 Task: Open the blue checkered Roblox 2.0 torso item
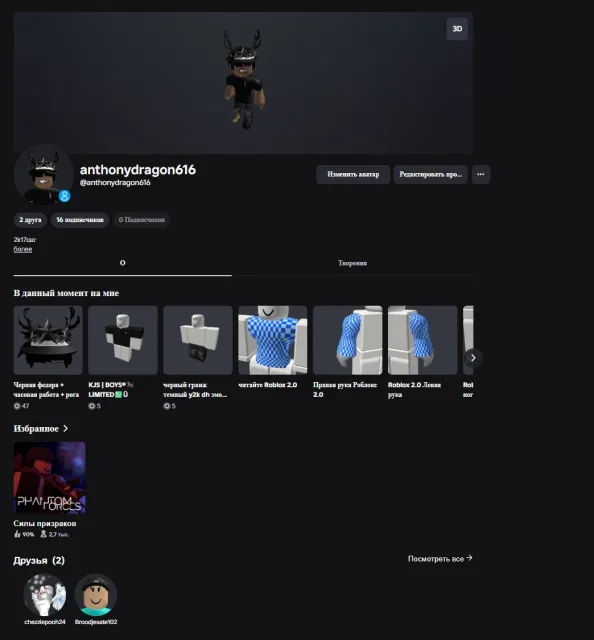click(273, 340)
